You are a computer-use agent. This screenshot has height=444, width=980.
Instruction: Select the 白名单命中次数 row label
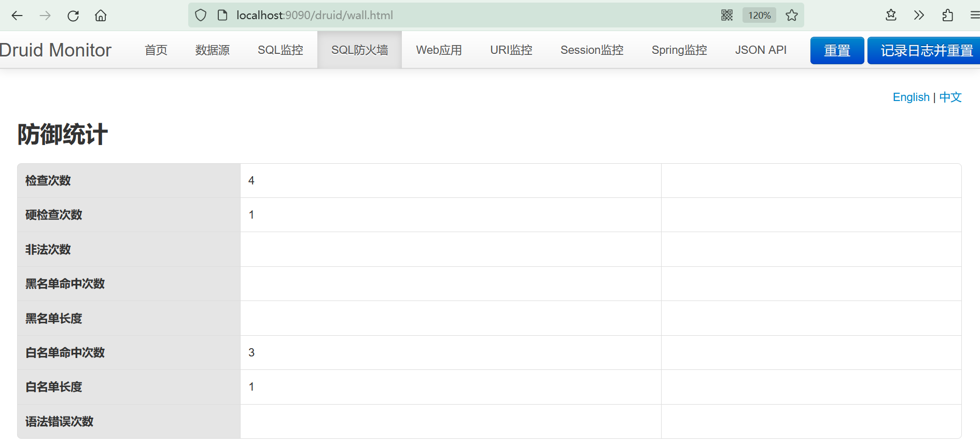(65, 352)
